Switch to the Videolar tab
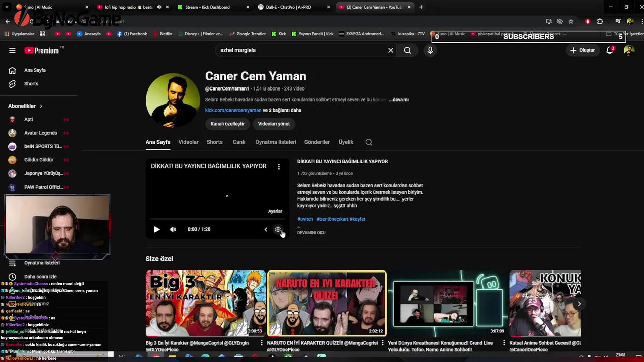644x362 pixels. 188,142
